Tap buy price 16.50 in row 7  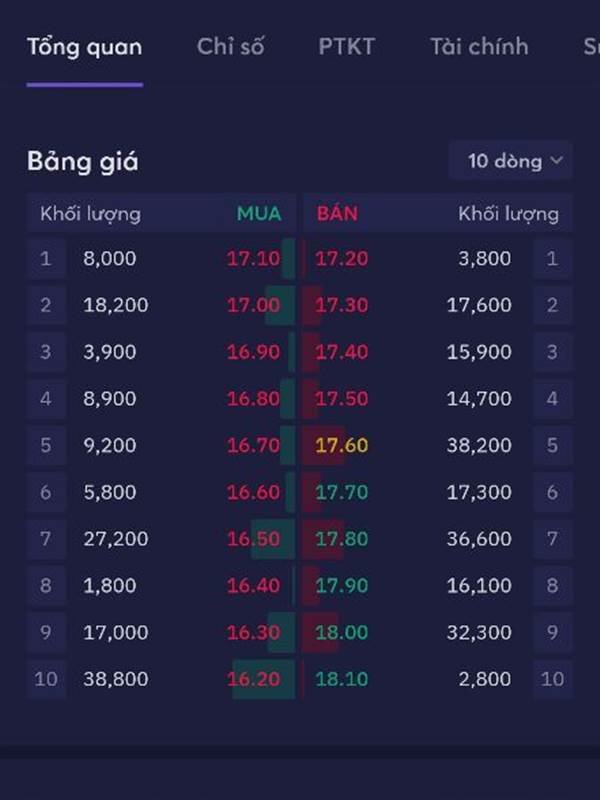pos(254,539)
